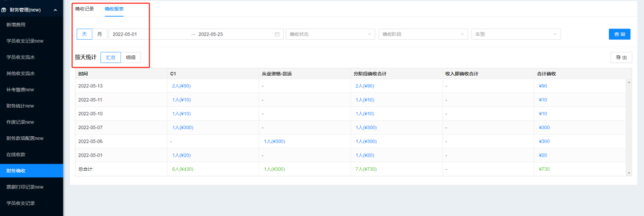Click total 6人(¥430) in 总合计 row
The image size is (644, 216).
click(183, 169)
